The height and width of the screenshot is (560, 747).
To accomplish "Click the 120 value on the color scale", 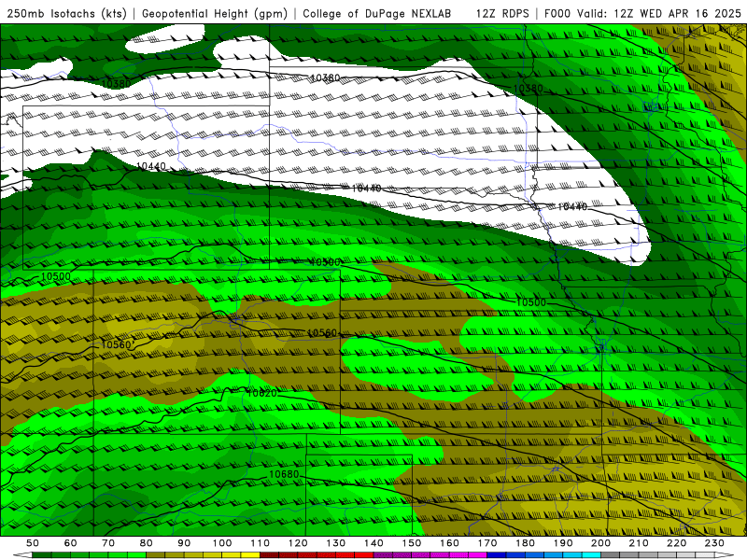I will pos(298,543).
